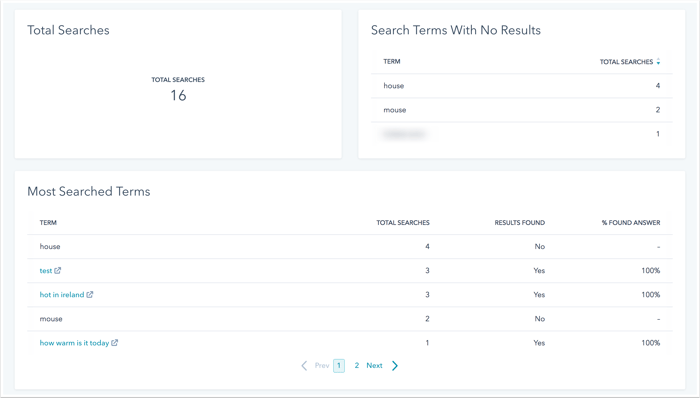
Task: Select 'house' in Search Terms With No Results
Action: pyautogui.click(x=394, y=86)
